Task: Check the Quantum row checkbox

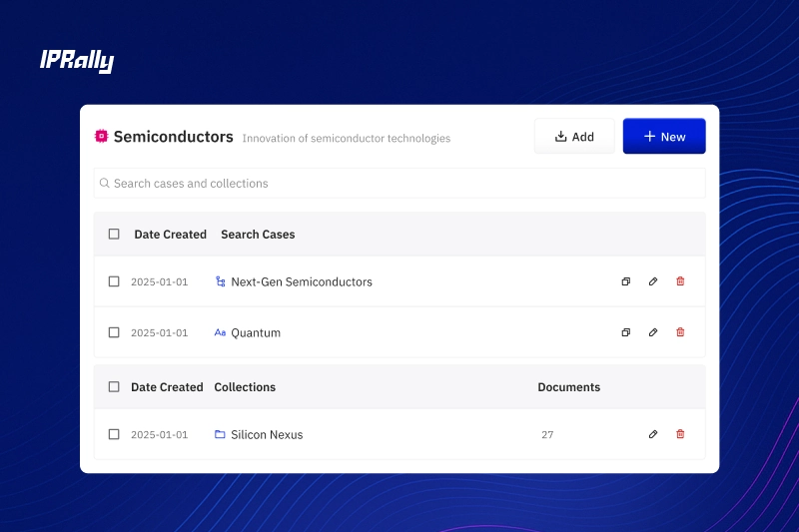Action: (x=114, y=332)
